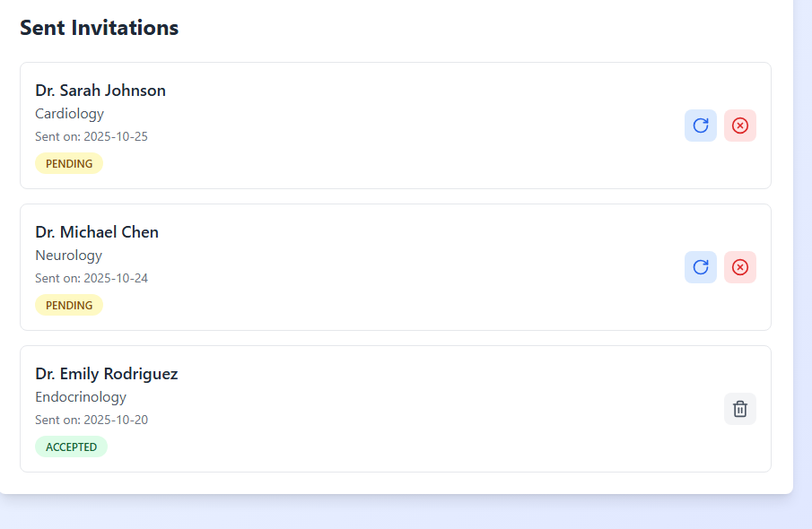Screen dimensions: 812x529
Task: Select the Neurology specialty text
Action: point(68,256)
